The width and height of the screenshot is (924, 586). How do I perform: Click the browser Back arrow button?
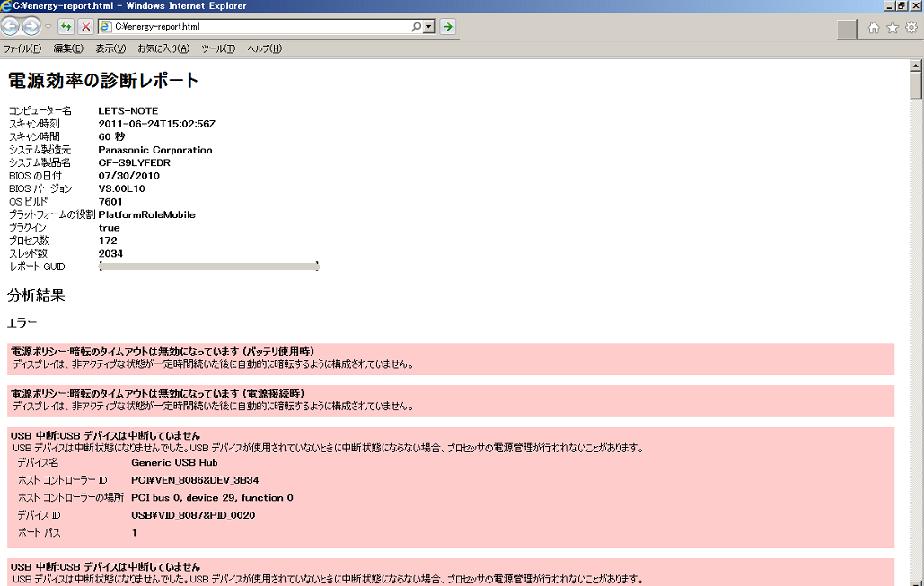(11, 27)
